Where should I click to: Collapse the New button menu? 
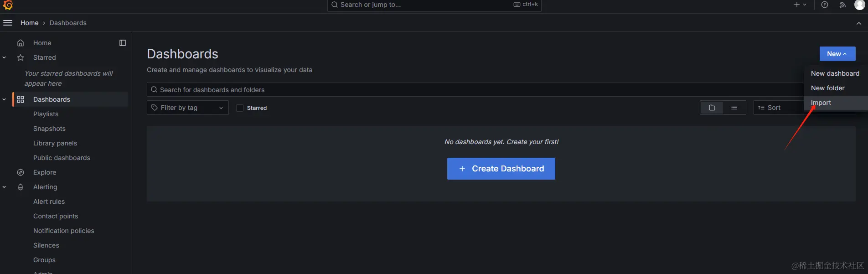click(x=837, y=54)
